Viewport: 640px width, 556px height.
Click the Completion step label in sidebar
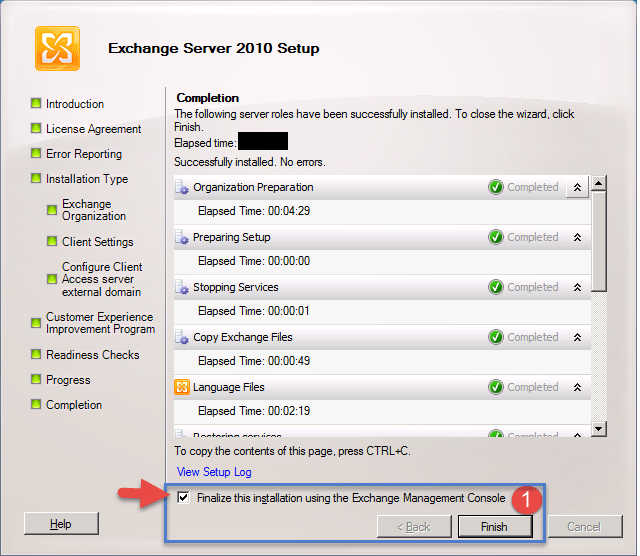74,405
